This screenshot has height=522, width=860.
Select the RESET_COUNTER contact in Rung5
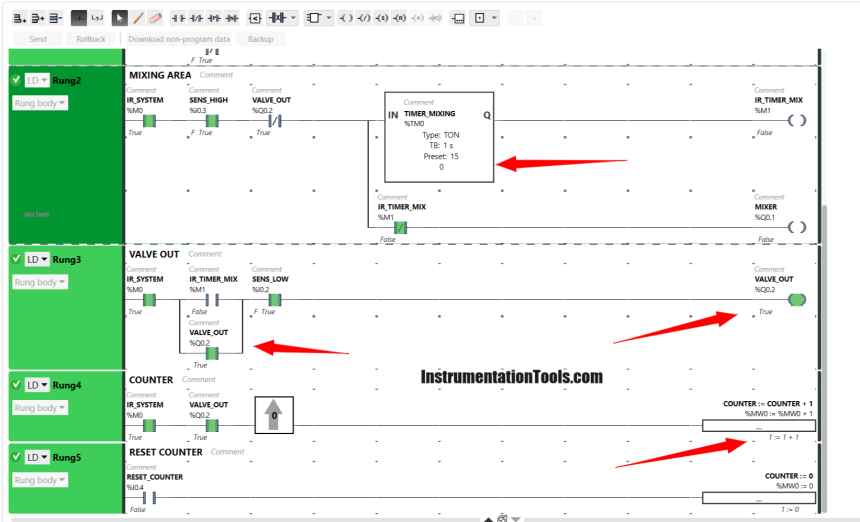pyautogui.click(x=149, y=498)
